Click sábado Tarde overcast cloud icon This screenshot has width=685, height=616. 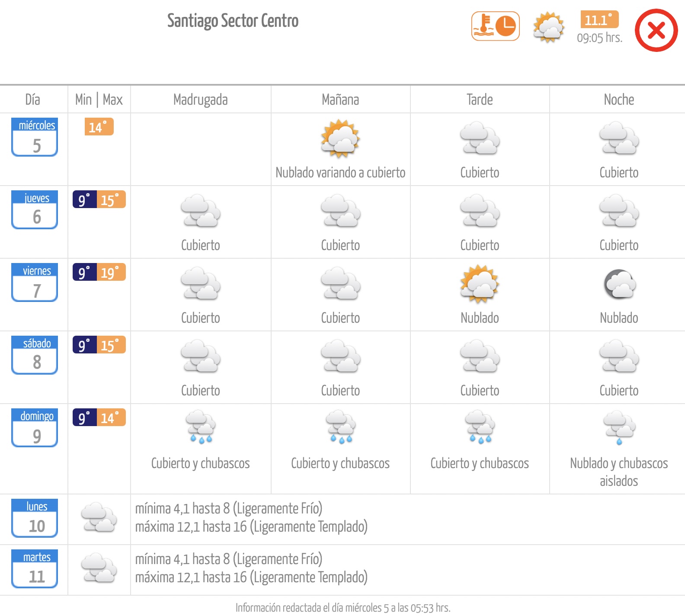(480, 356)
